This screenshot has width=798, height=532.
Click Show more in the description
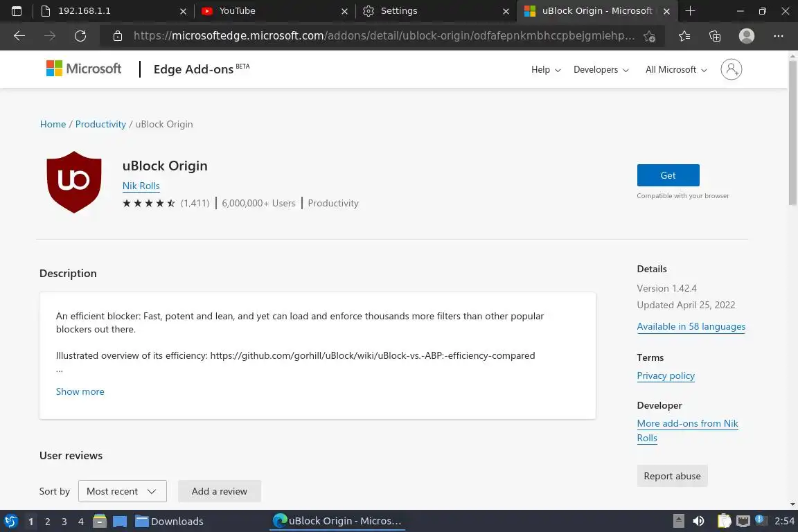click(x=80, y=391)
